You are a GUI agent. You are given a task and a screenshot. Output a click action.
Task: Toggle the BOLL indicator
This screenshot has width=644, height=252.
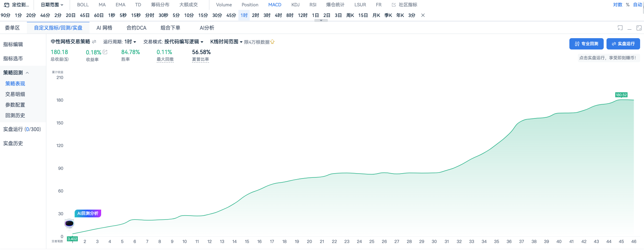pyautogui.click(x=83, y=5)
